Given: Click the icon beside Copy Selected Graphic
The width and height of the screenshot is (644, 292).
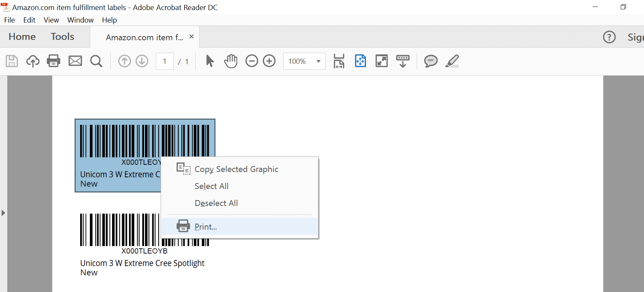Looking at the screenshot, I should 184,169.
